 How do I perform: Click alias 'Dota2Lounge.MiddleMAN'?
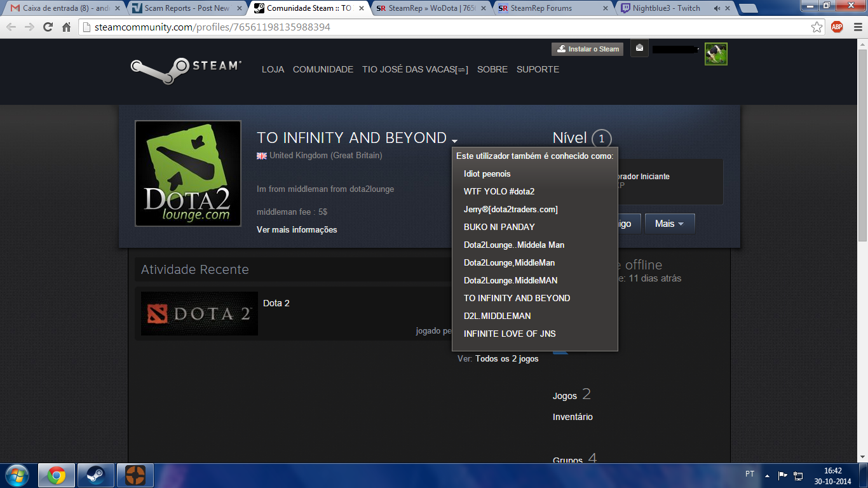(x=511, y=280)
